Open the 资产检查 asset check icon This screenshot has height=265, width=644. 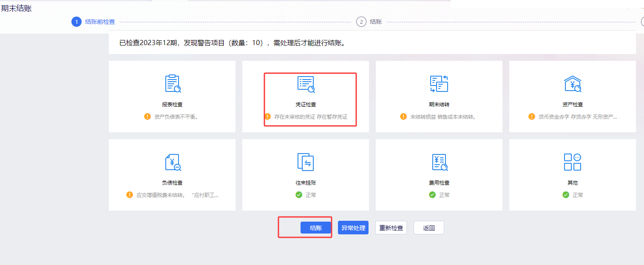(x=573, y=83)
